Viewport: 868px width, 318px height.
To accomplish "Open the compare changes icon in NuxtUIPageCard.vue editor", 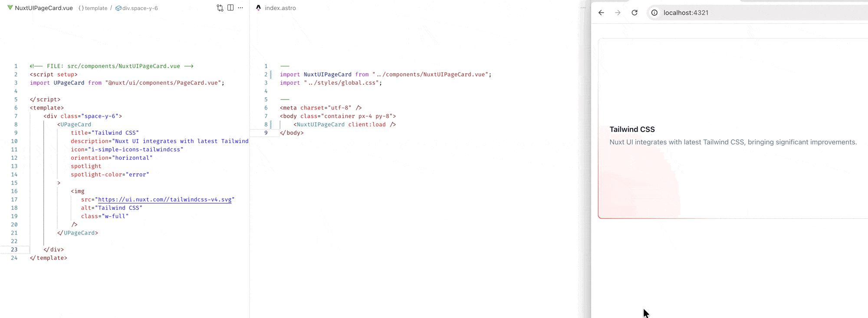I will [x=220, y=8].
